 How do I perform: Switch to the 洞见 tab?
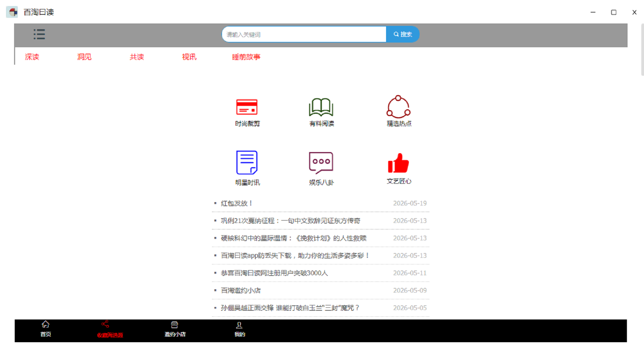coord(84,57)
